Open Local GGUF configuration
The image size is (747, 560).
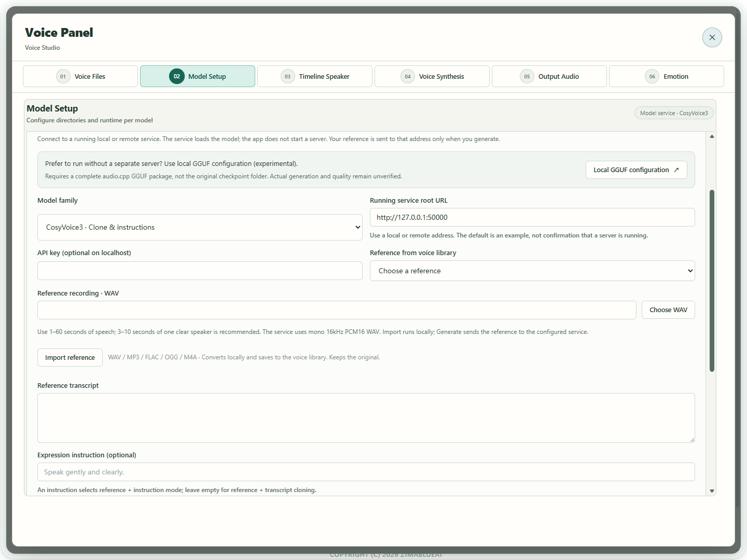[637, 170]
